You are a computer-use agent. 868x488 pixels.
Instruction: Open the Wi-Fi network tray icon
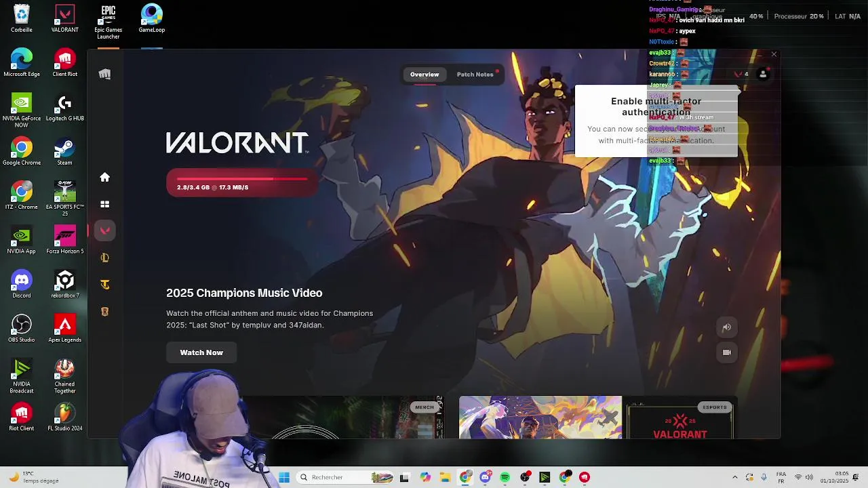798,477
